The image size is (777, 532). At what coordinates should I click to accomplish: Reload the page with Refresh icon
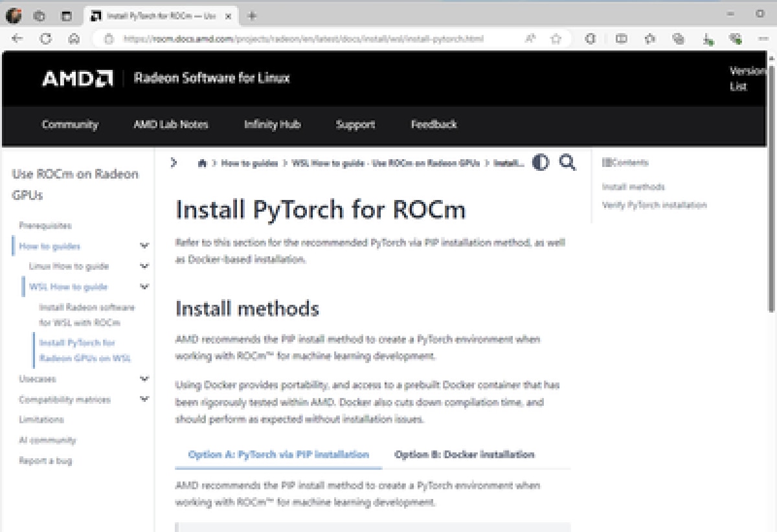coord(45,39)
